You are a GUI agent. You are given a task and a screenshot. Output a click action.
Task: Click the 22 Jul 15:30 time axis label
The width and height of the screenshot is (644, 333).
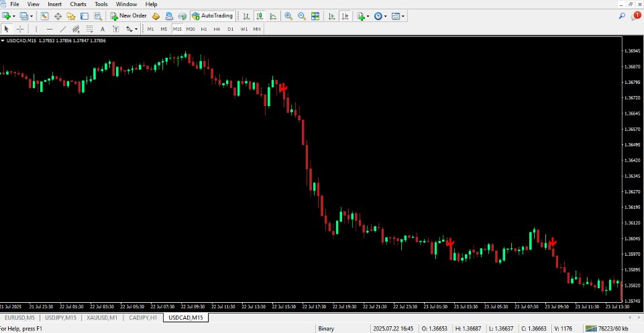(x=283, y=307)
